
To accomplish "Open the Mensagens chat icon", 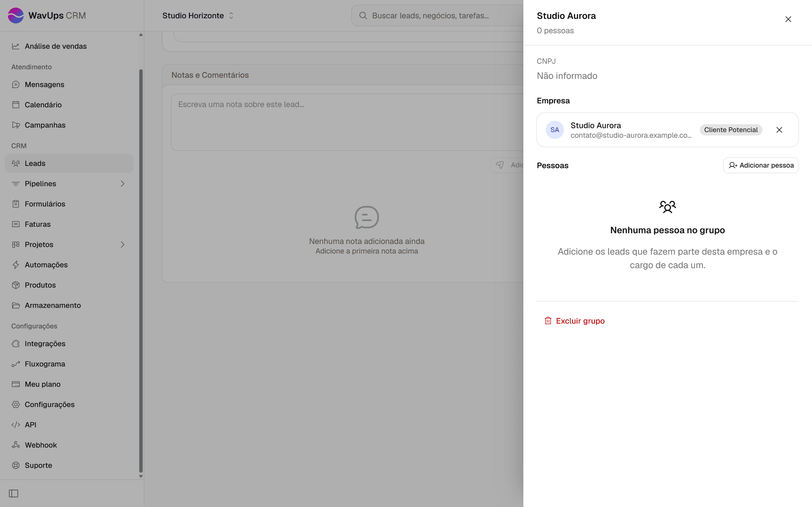I will tap(16, 84).
